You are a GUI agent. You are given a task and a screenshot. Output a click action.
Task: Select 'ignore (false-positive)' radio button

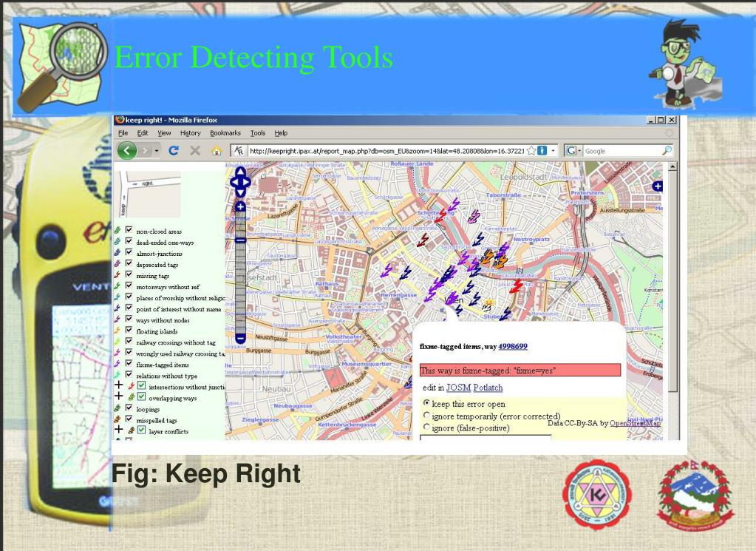click(x=426, y=427)
